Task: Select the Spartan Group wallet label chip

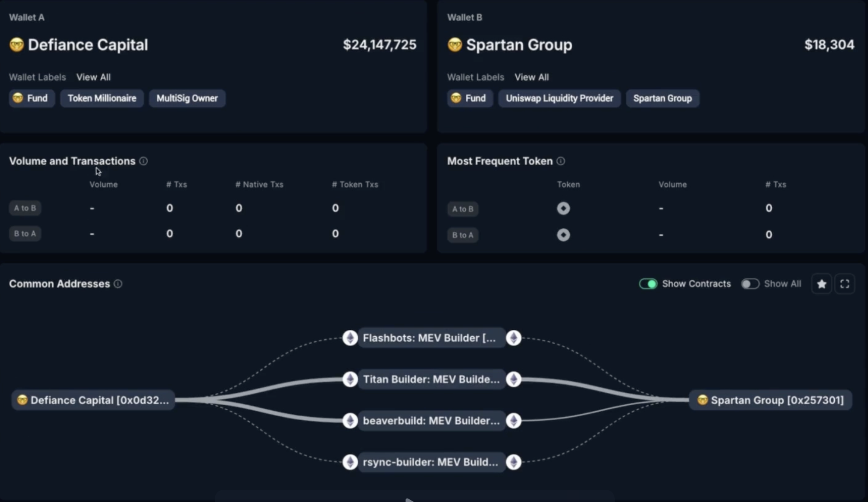Action: click(x=662, y=98)
